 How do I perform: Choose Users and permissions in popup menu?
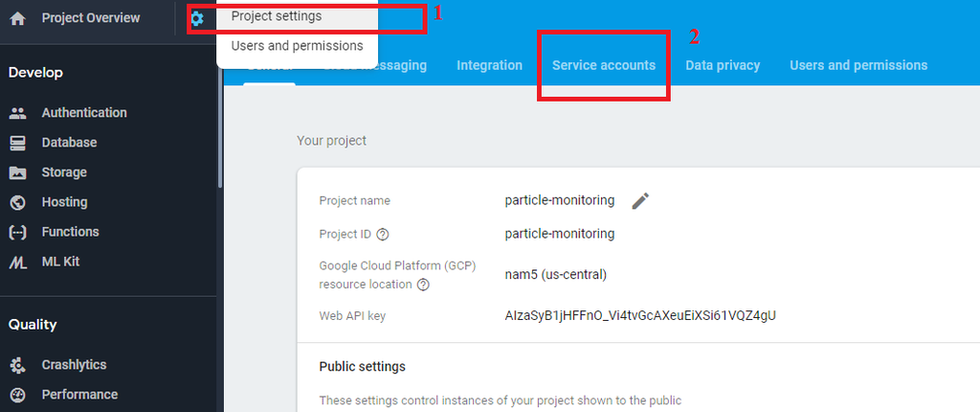point(297,45)
